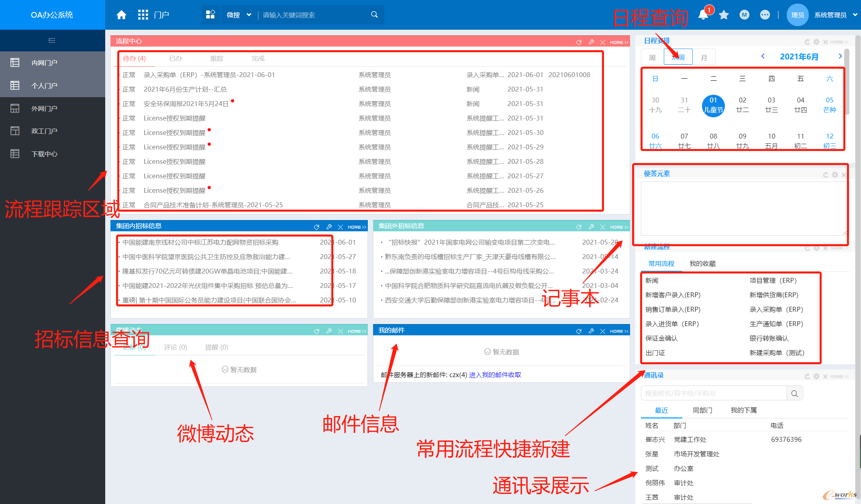
Task: Open 录入采购单（ERP）-系统管理员-2021-06-01 task
Action: coord(209,75)
